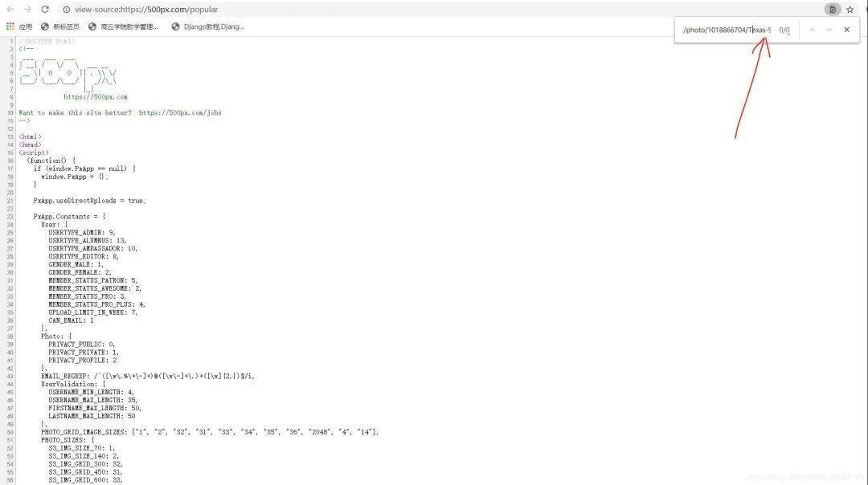Open the 新标签页 bookmark
The image size is (868, 485).
[x=60, y=26]
